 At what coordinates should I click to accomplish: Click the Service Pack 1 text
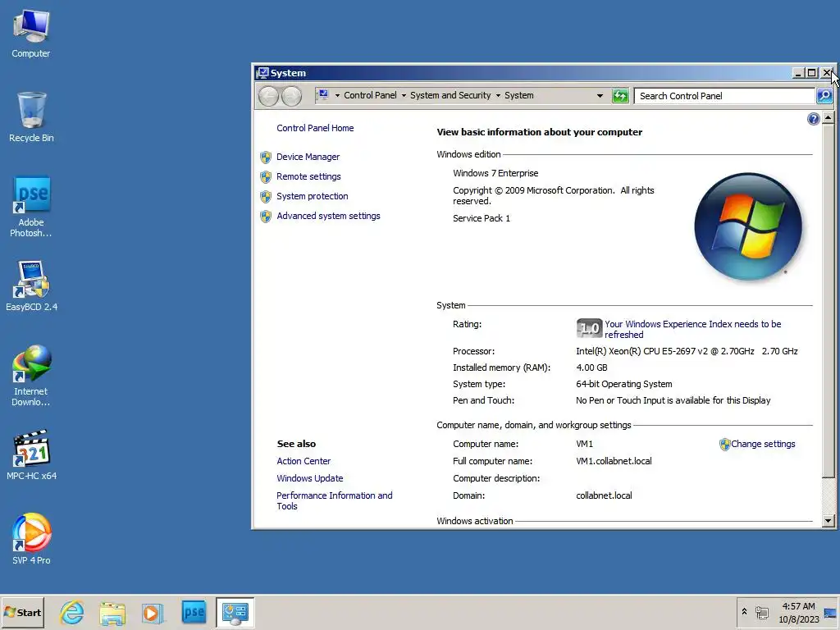pyautogui.click(x=481, y=218)
